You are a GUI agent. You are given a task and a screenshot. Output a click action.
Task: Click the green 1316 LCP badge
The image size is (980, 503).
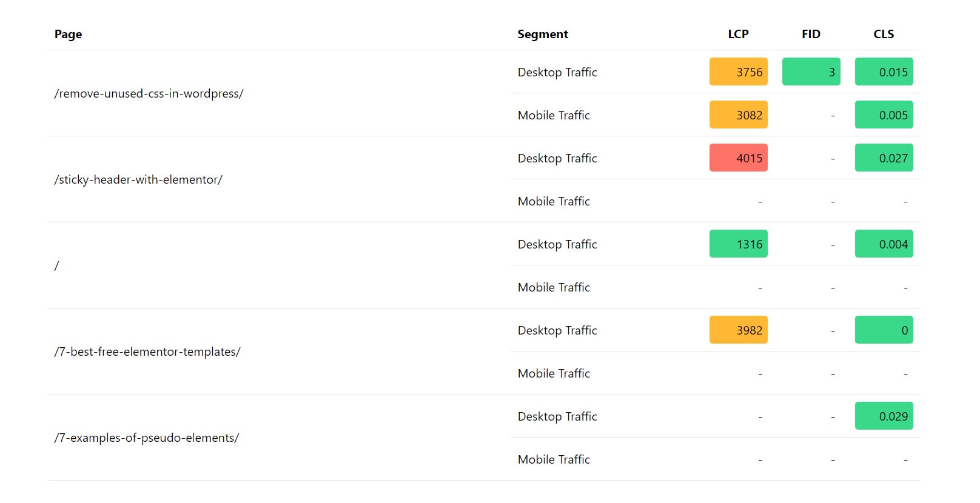[739, 244]
